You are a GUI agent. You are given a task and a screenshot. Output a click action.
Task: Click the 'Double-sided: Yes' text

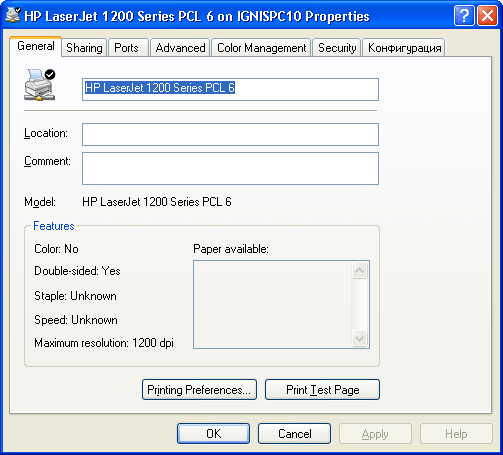click(x=77, y=271)
